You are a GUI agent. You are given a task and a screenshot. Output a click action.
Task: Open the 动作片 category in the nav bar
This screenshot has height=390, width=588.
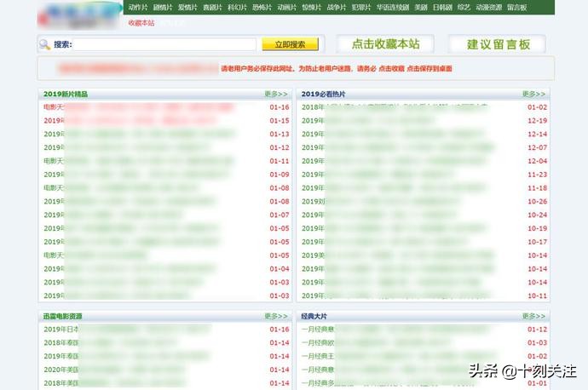[x=137, y=7]
